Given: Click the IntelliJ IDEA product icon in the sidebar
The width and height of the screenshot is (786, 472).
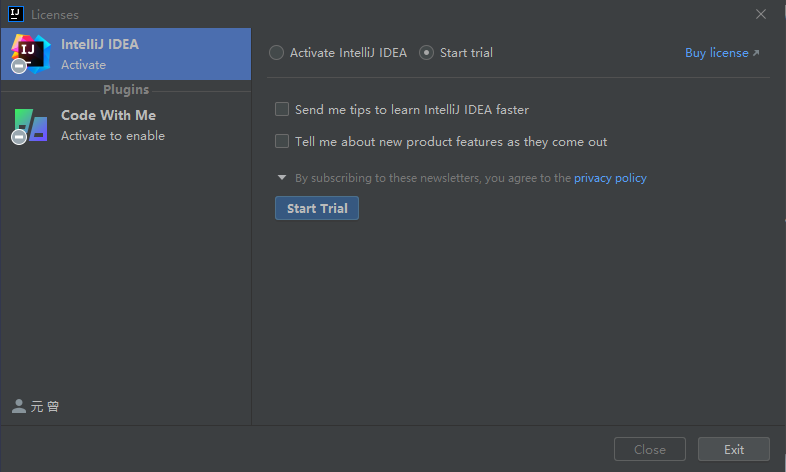Looking at the screenshot, I should (x=30, y=53).
